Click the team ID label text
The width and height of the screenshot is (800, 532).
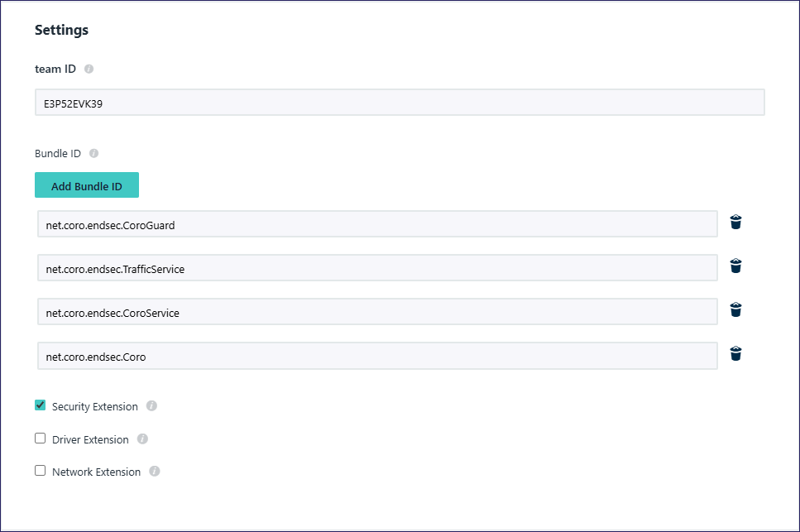click(x=55, y=69)
